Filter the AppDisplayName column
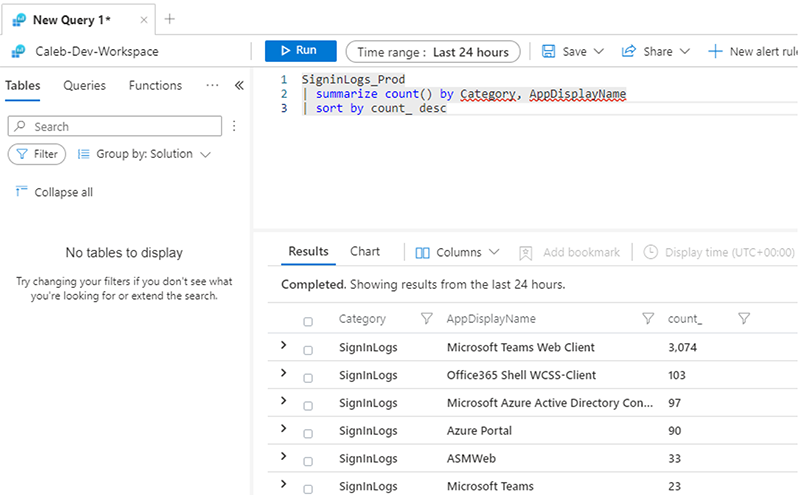 click(648, 318)
